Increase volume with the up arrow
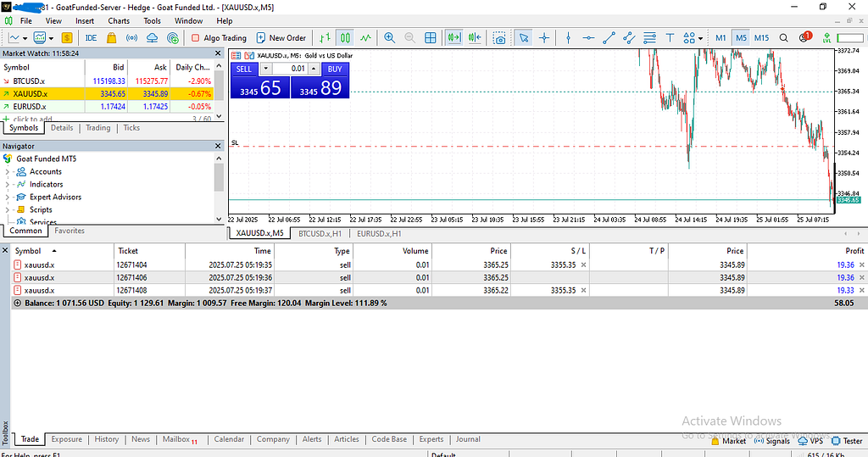This screenshot has height=457, width=868. 314,69
